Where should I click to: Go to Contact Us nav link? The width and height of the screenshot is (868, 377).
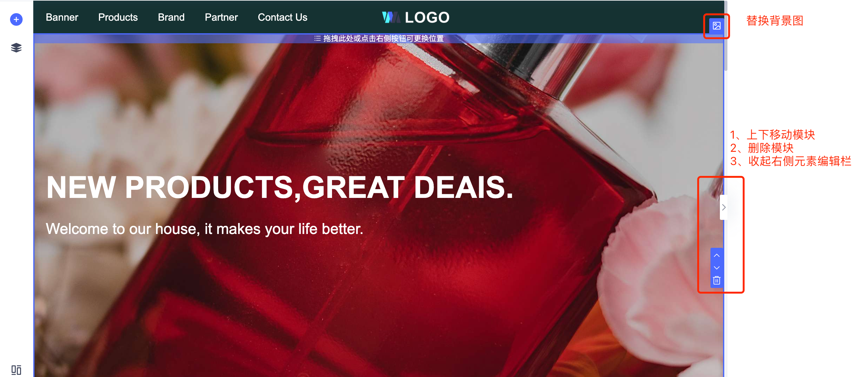coord(282,18)
